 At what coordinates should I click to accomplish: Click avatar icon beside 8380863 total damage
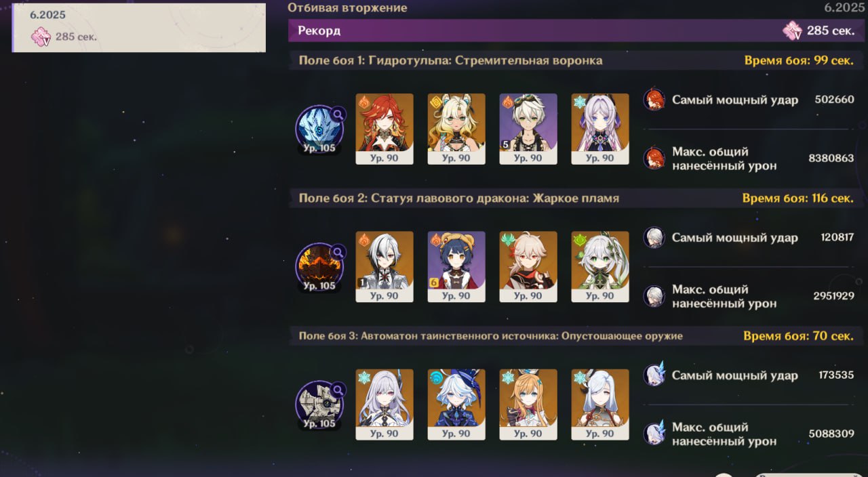(654, 158)
